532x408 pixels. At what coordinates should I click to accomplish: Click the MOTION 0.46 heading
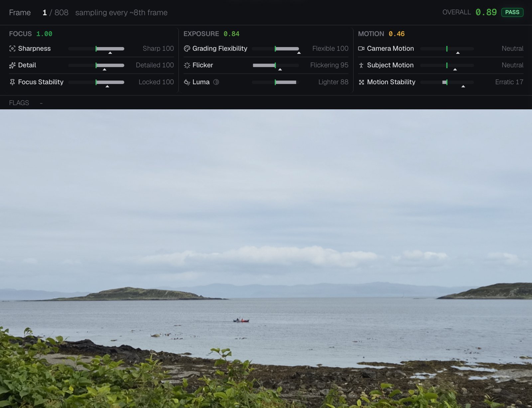click(x=381, y=34)
